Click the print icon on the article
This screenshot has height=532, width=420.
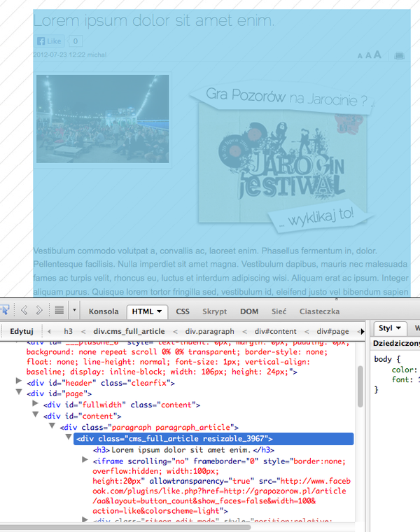[x=399, y=55]
